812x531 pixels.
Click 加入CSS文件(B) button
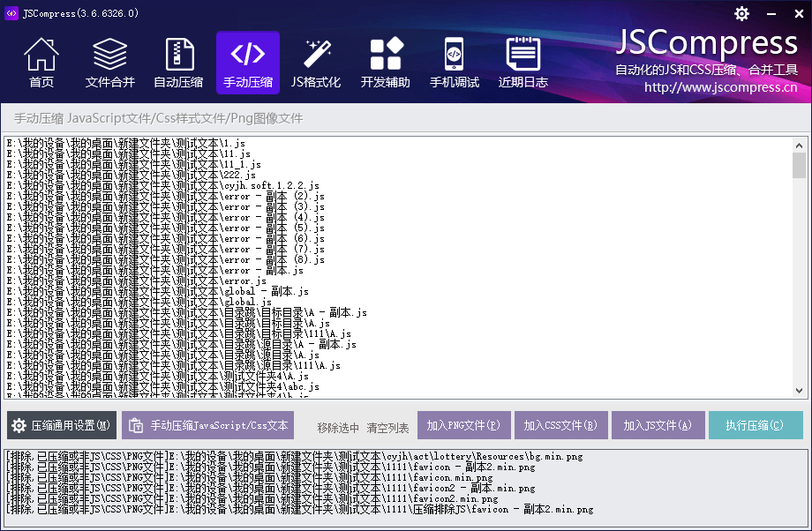tap(560, 425)
